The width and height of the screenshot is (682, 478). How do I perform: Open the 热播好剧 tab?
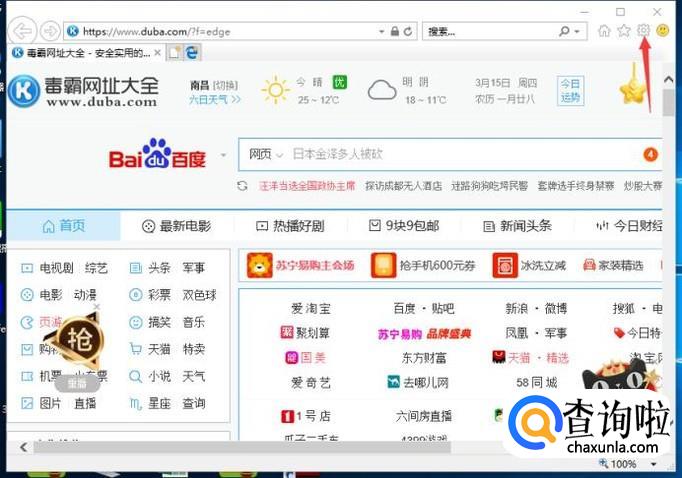tap(290, 226)
